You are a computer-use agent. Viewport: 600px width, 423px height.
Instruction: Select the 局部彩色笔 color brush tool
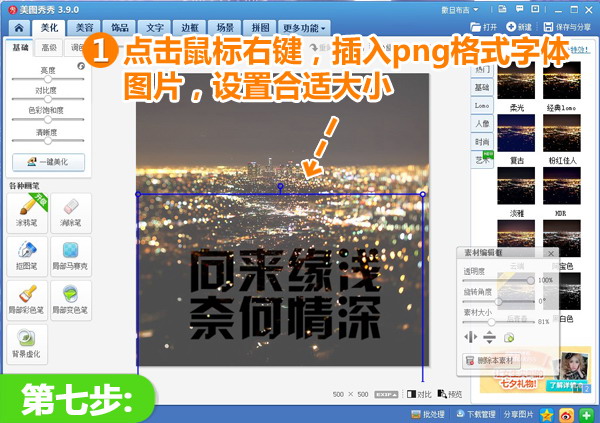click(27, 300)
